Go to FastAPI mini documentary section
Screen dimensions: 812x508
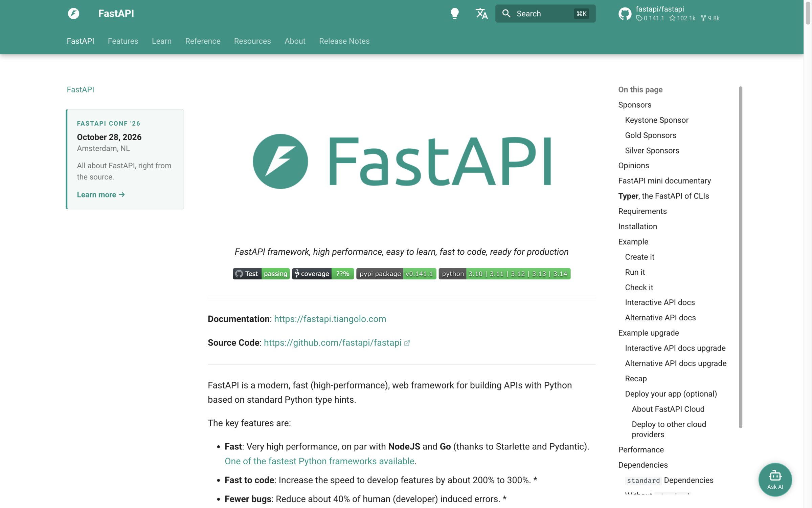tap(664, 181)
